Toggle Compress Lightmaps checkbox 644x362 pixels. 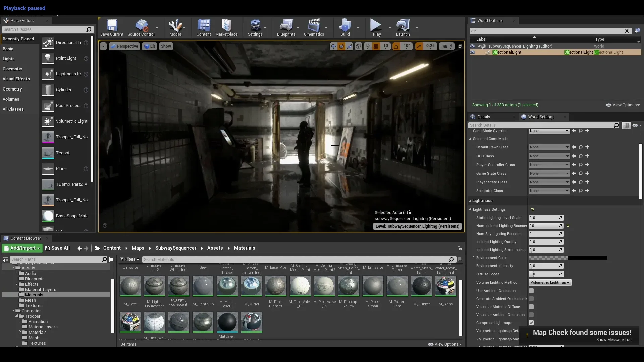tap(531, 323)
